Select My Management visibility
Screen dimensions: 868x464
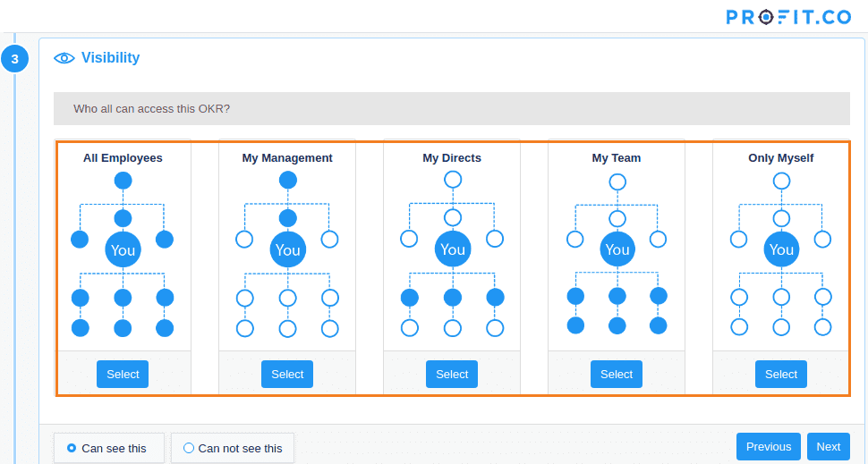click(x=287, y=374)
